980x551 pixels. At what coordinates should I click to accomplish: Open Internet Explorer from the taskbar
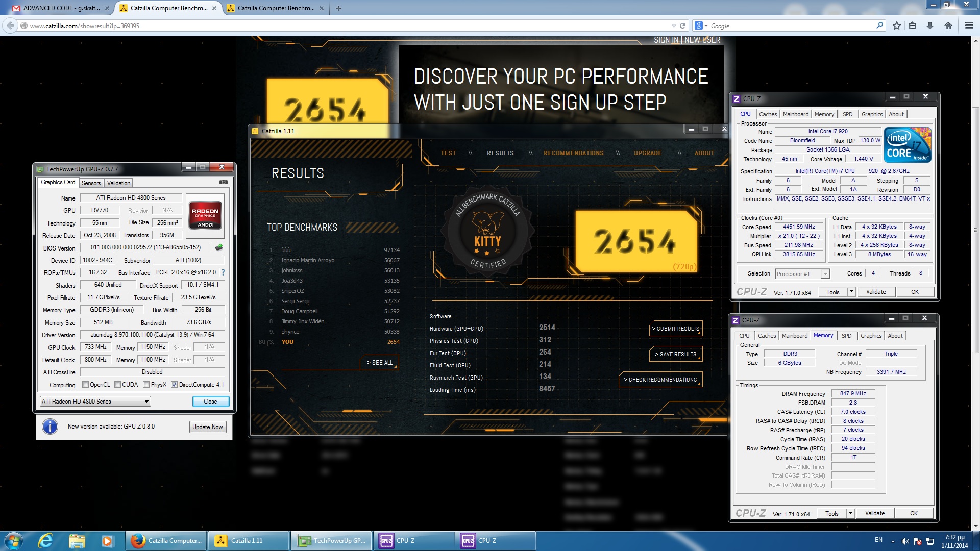click(x=45, y=541)
